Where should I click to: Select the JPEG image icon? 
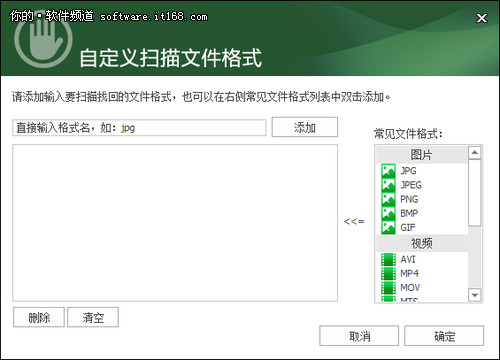388,185
